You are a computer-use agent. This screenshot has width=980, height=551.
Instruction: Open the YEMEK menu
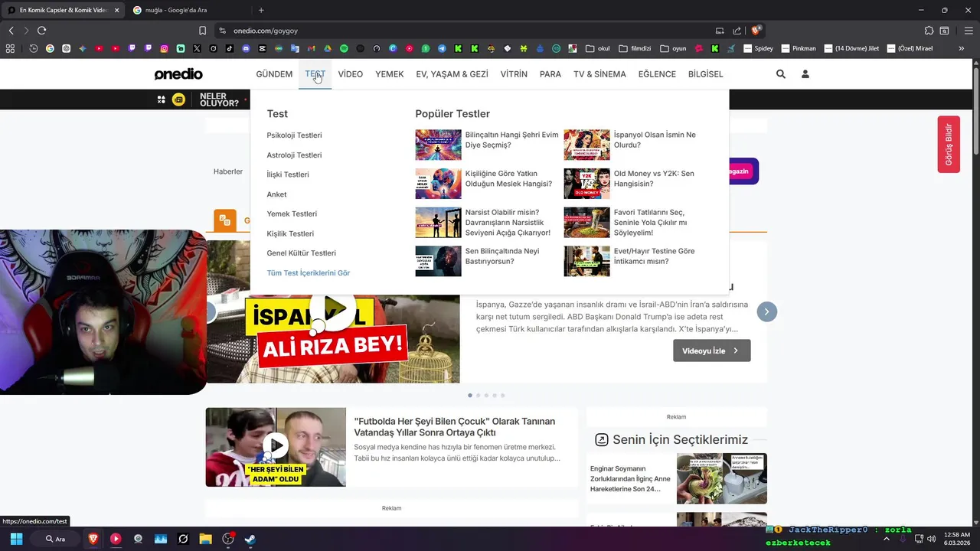[389, 74]
